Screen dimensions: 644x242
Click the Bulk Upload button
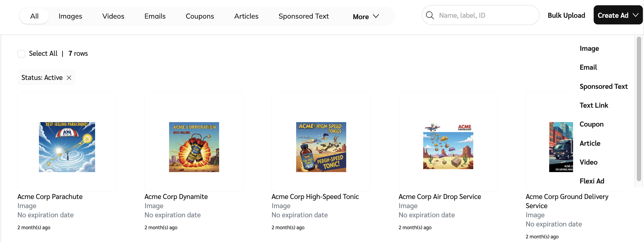coord(566,15)
